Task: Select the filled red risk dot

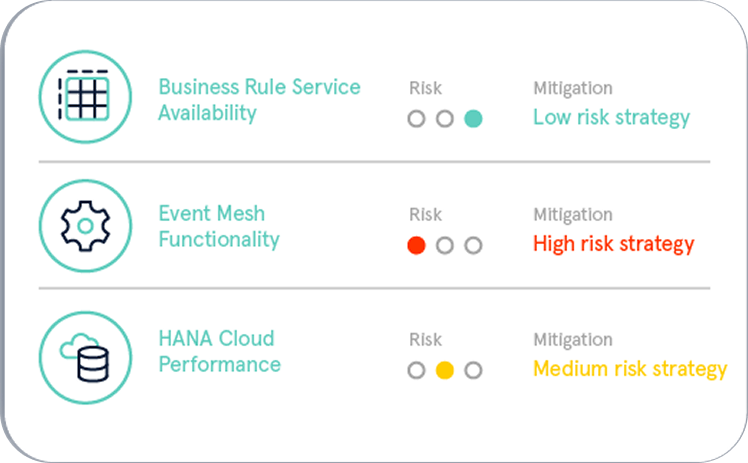Action: (x=417, y=245)
